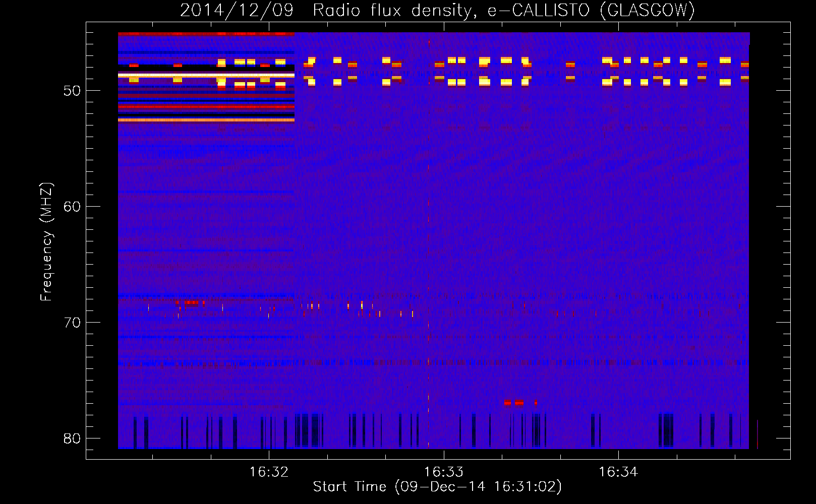Click the 16:33 time tick label
Image resolution: width=816 pixels, height=504 pixels.
[x=444, y=472]
